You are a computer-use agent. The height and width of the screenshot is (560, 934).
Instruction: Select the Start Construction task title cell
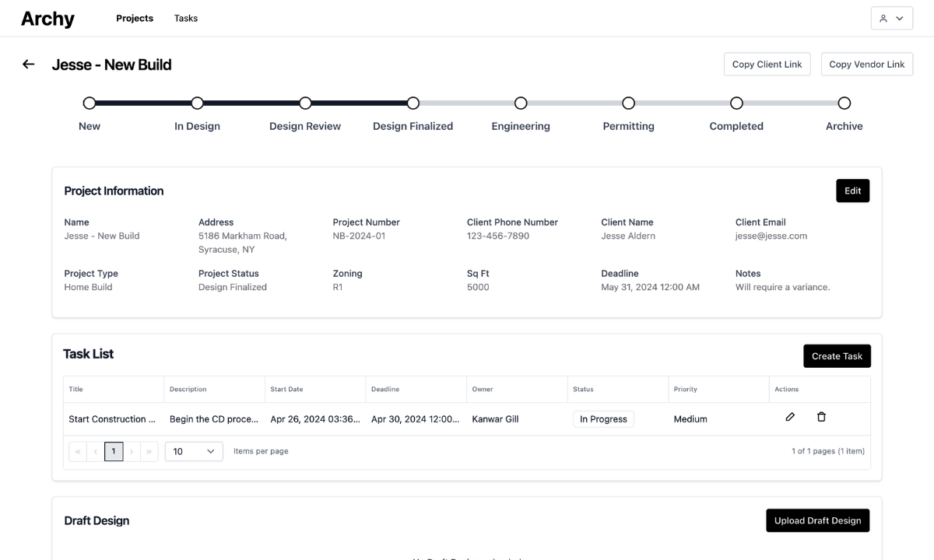click(x=114, y=419)
